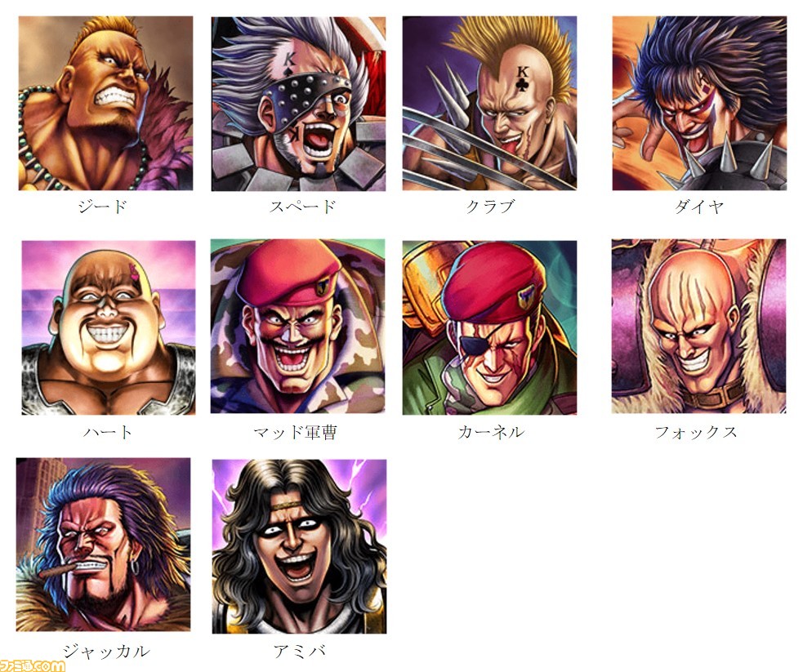Click the ダイヤ name caption
803x672 pixels.
[699, 207]
